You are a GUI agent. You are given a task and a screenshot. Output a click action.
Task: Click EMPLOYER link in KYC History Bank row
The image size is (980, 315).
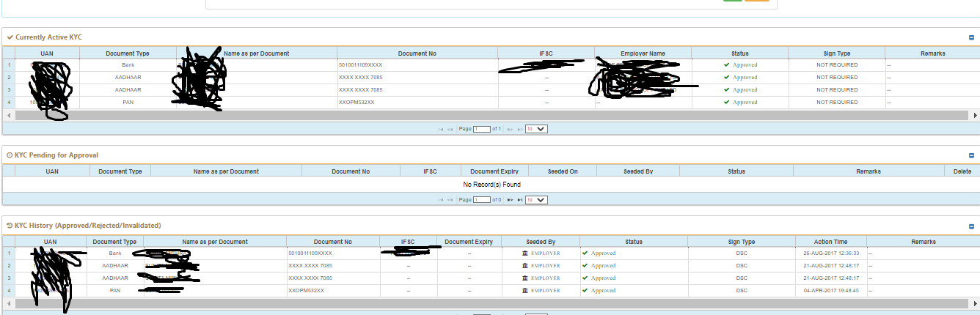click(545, 253)
